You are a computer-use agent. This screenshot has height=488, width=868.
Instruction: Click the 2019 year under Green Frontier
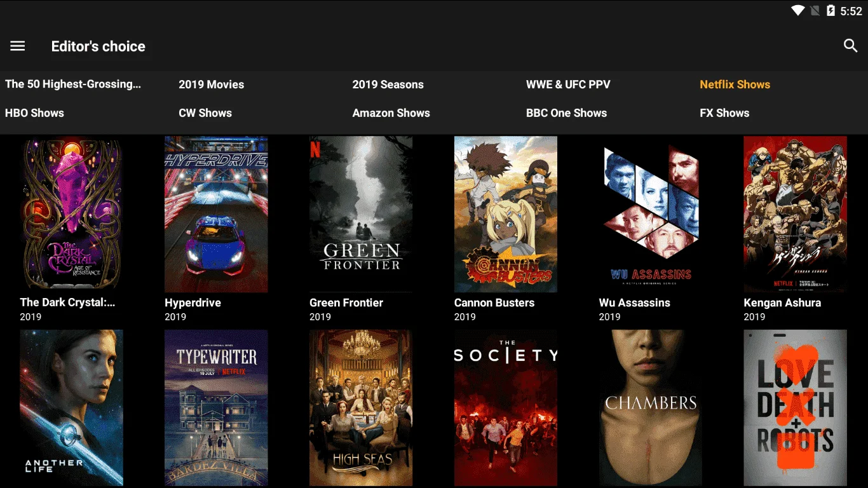tap(320, 316)
